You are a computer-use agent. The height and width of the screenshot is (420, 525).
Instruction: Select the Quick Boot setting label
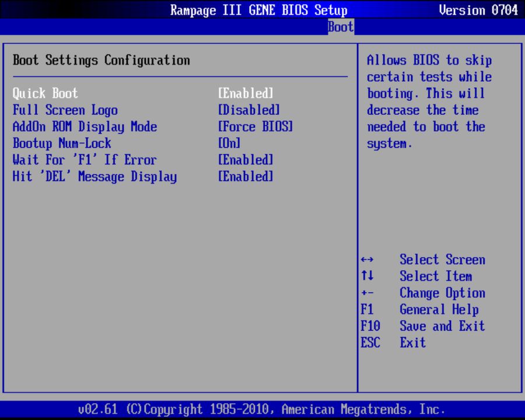45,93
